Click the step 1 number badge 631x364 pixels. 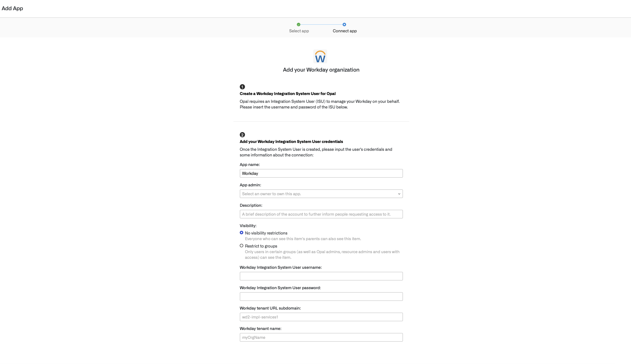(242, 87)
